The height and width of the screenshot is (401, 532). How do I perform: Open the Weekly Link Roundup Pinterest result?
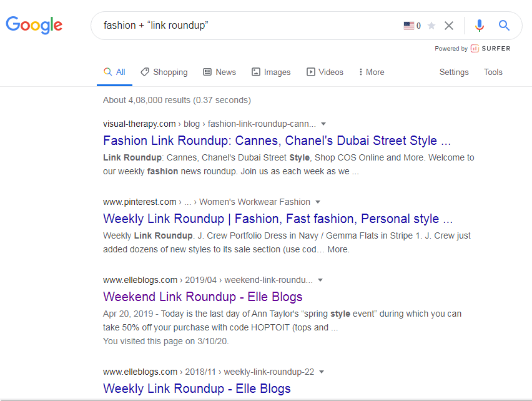278,219
